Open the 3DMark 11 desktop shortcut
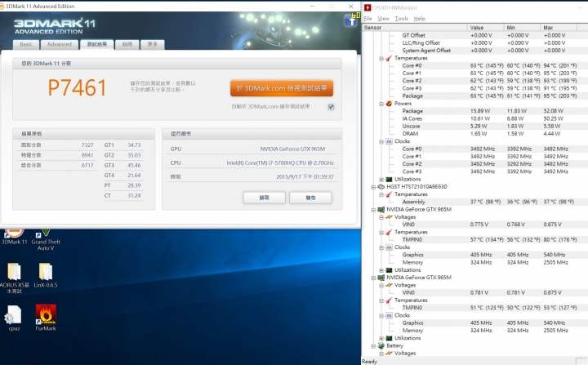588x365 pixels. pyautogui.click(x=14, y=237)
